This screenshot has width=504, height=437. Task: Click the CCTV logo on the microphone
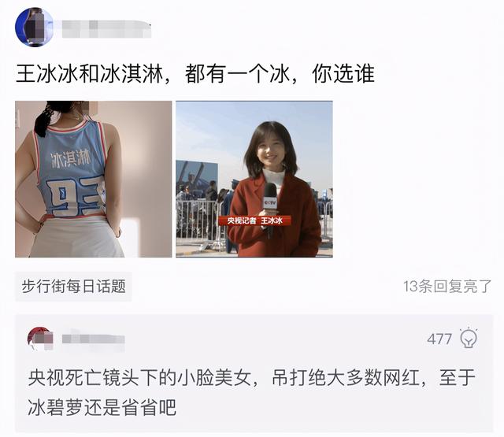270,203
